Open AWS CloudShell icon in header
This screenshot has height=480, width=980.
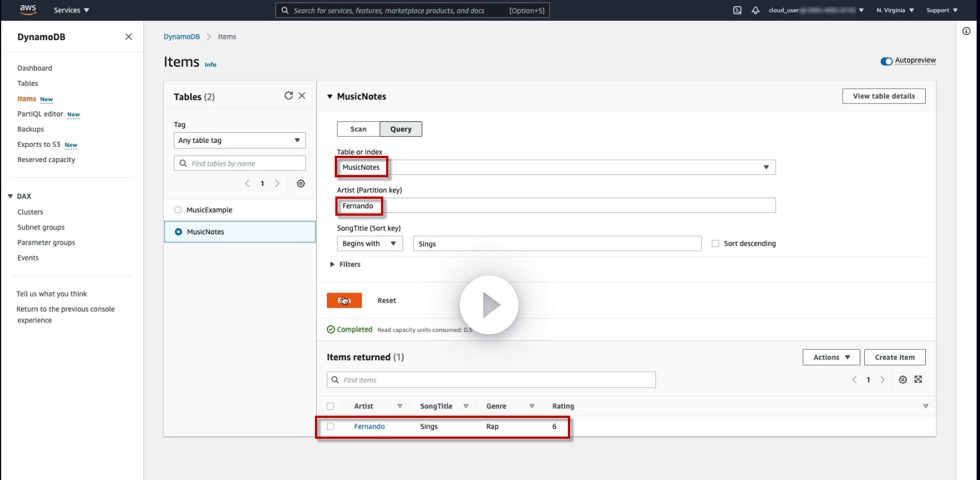tap(737, 10)
